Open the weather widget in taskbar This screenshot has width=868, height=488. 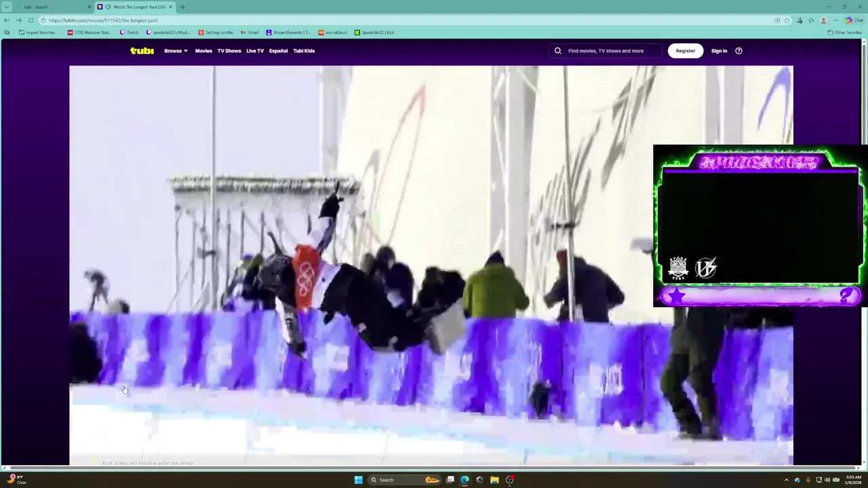(x=17, y=480)
